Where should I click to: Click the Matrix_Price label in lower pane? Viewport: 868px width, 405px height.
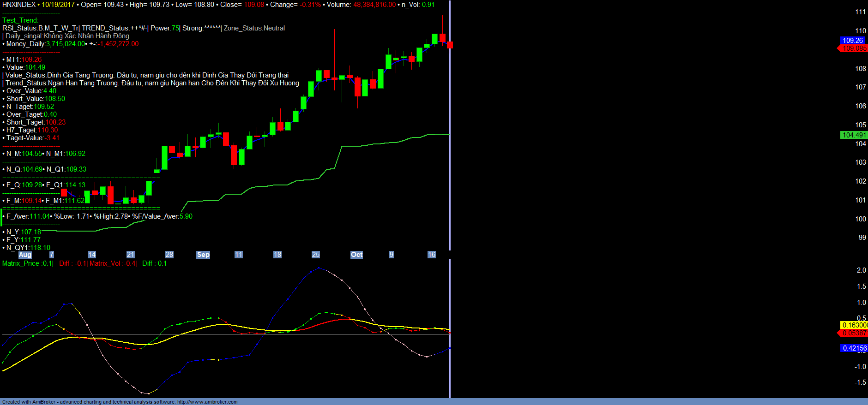[21, 263]
